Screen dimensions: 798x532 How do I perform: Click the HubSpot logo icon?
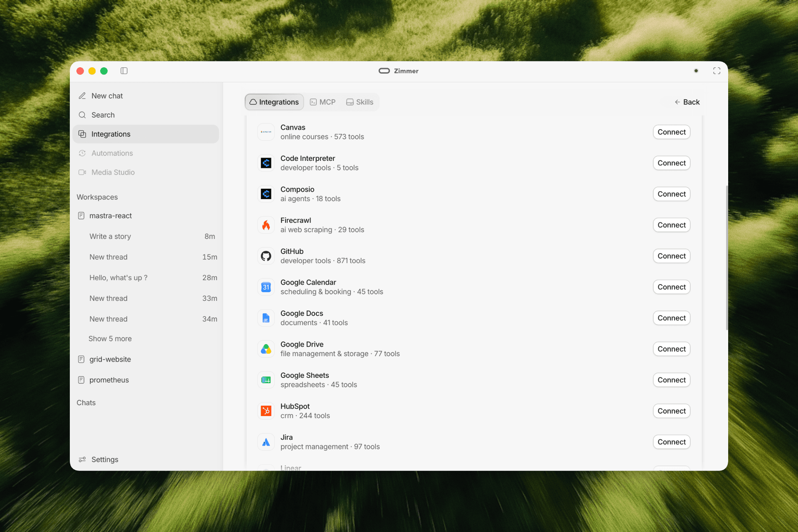(266, 411)
